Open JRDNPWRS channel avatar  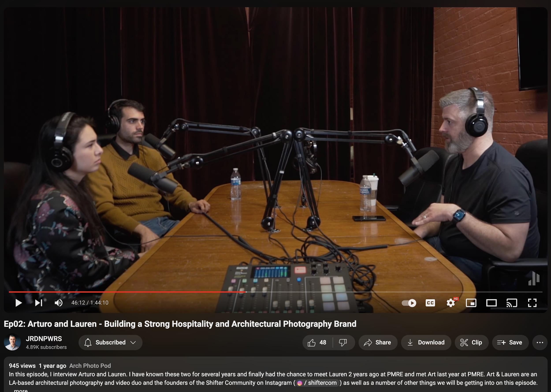pos(12,342)
